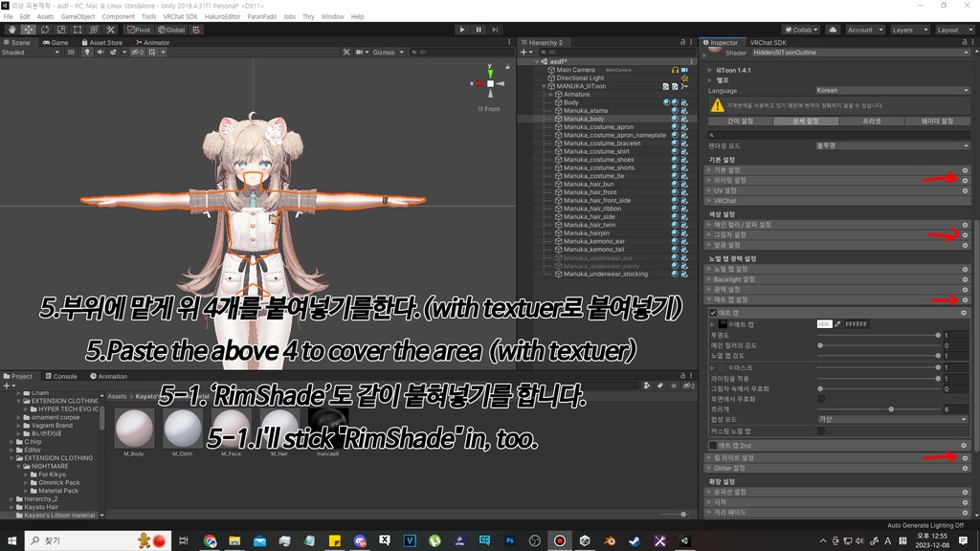Click the scene lighting bulb icon
Image resolution: width=980 pixels, height=551 pixels.
tap(87, 53)
